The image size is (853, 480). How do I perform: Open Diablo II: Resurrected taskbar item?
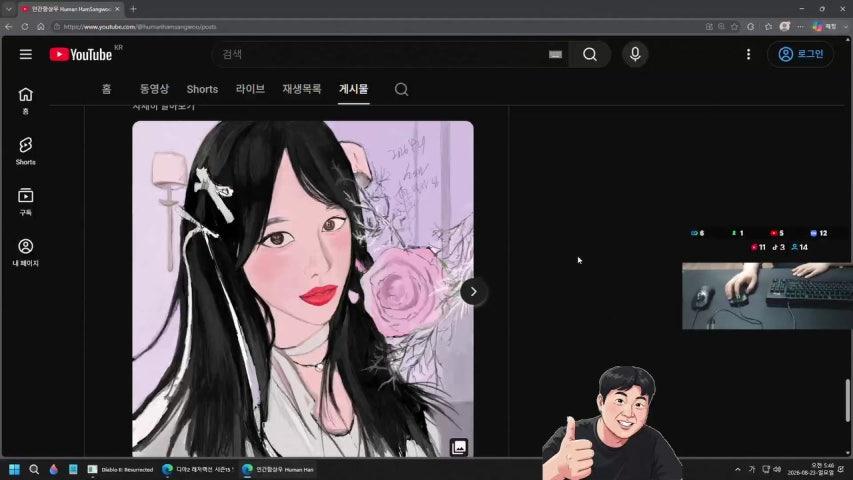(121, 469)
